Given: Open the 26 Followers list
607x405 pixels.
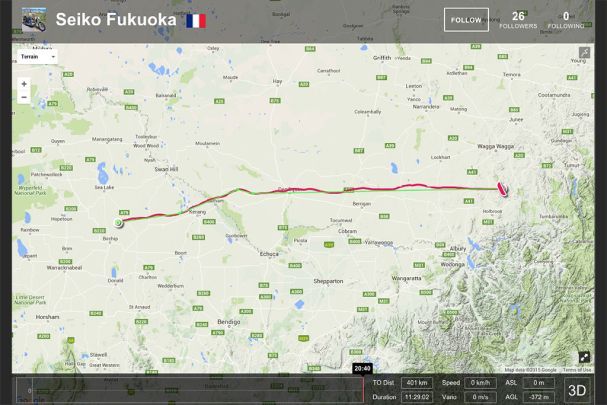Looking at the screenshot, I should tap(518, 20).
